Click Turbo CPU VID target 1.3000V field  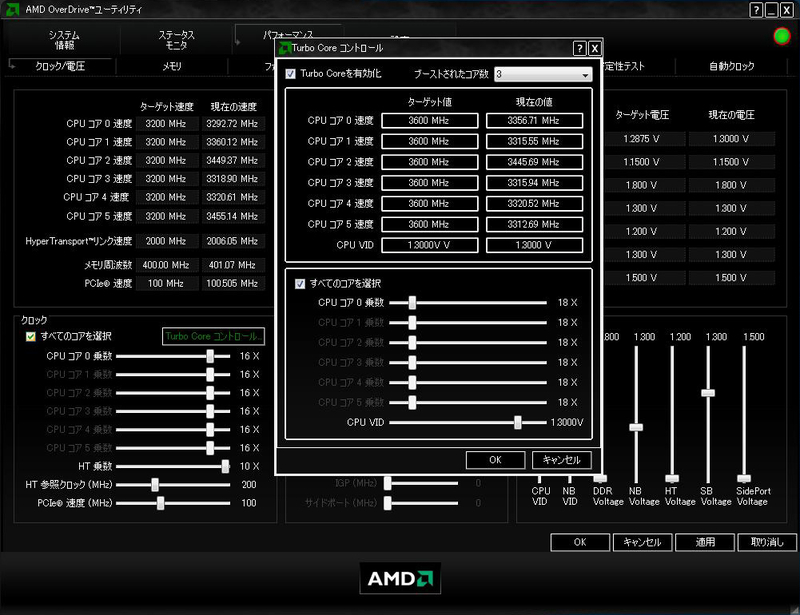(x=430, y=245)
